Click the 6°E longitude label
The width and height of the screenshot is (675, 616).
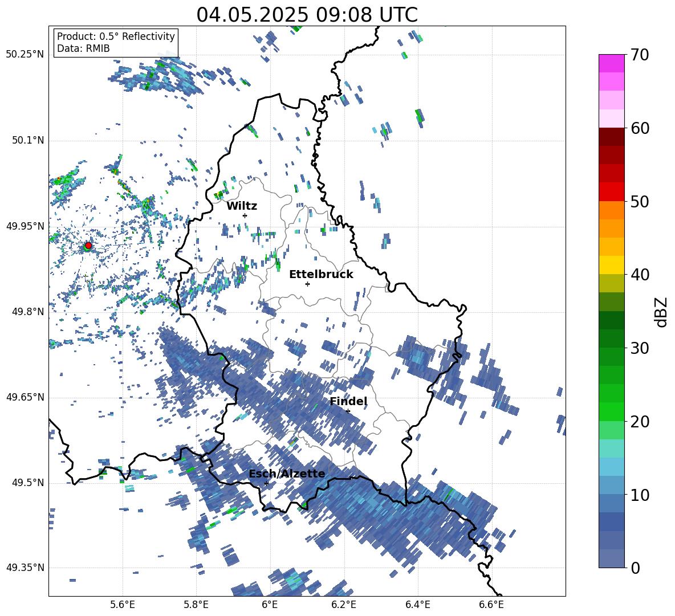tap(270, 605)
